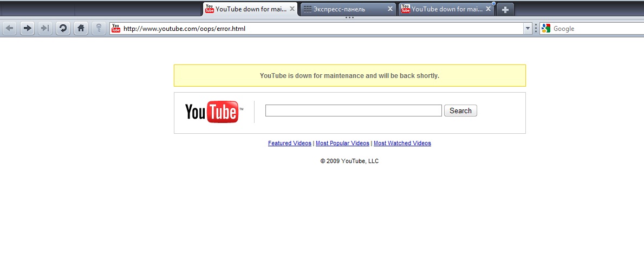Open the Most Watched Videos link

(402, 143)
